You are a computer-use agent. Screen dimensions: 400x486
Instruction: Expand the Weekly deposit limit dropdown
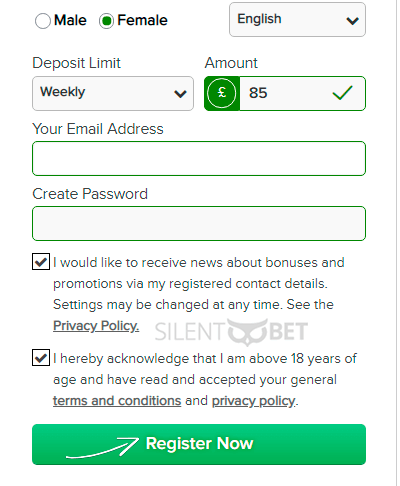[x=113, y=93]
